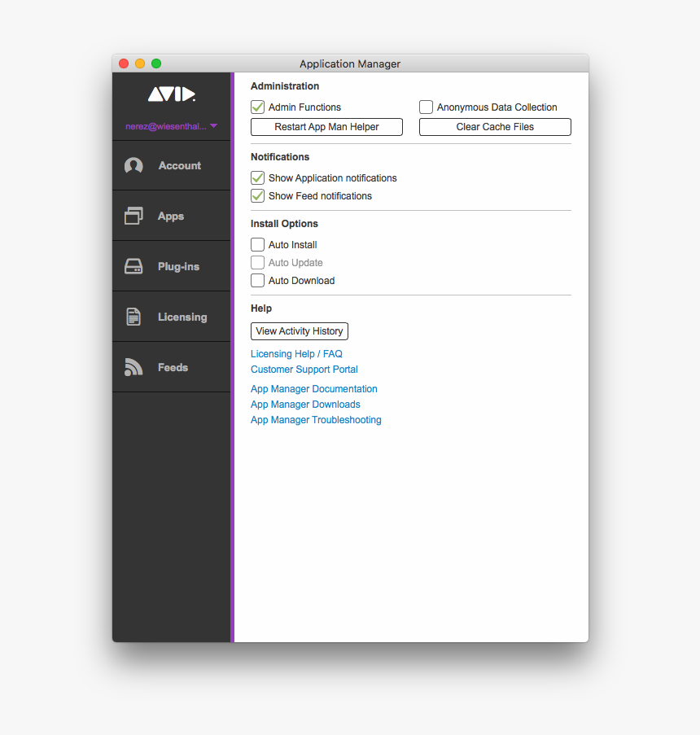Open View Activity History
Image resolution: width=700 pixels, height=735 pixels.
[x=299, y=331]
